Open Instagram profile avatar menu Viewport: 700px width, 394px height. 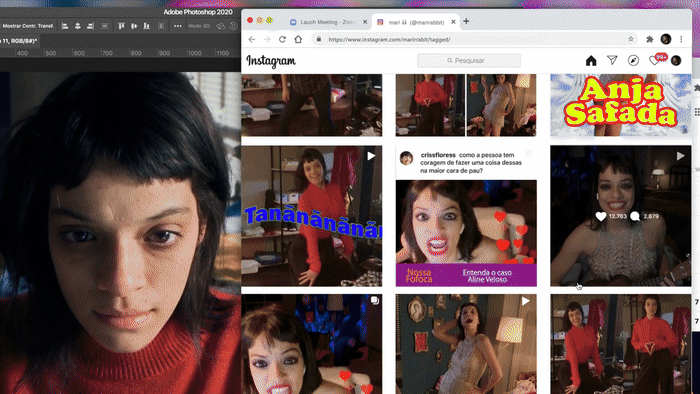676,61
